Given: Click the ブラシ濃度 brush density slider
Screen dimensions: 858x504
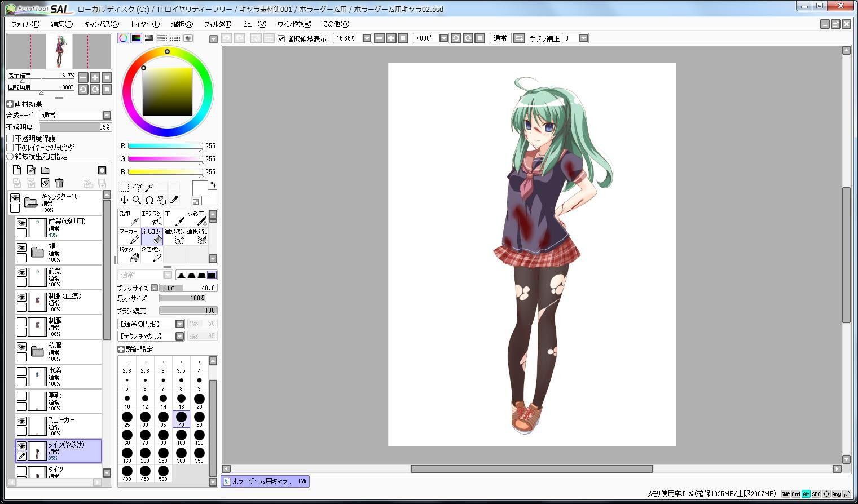Looking at the screenshot, I should [188, 311].
